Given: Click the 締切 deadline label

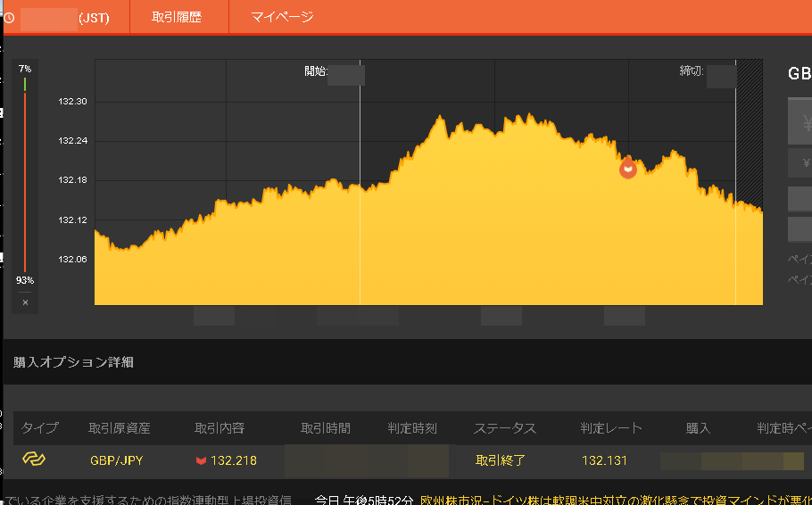Looking at the screenshot, I should [692, 71].
